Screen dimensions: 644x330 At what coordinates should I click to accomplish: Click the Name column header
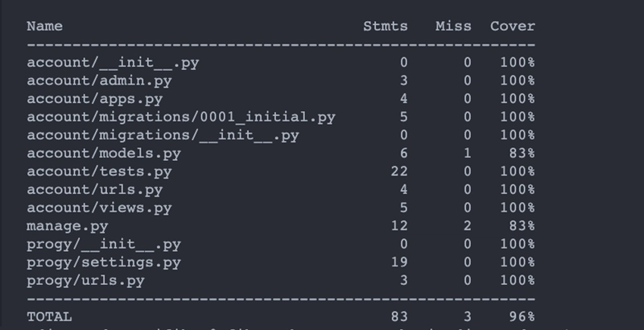click(45, 27)
